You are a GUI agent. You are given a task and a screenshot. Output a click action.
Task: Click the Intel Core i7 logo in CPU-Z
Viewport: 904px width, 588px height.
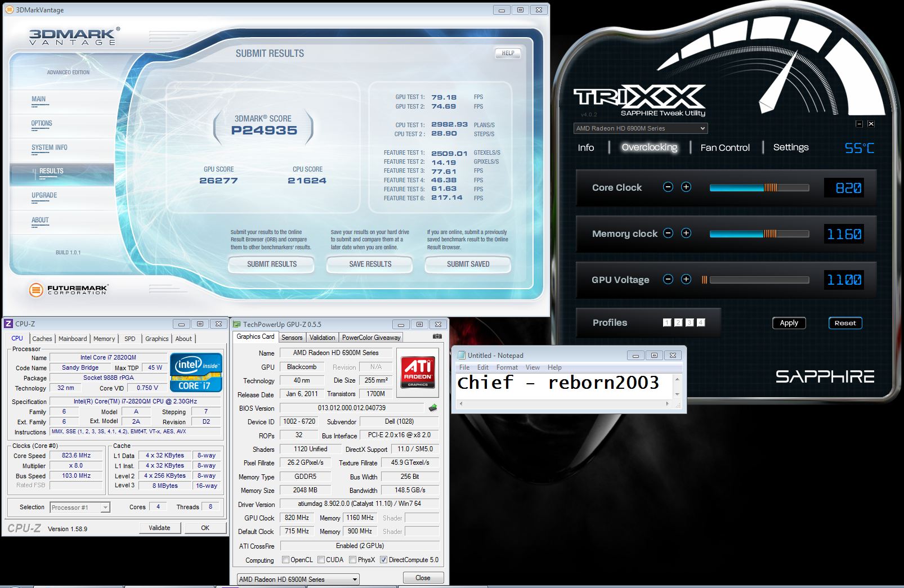tap(196, 372)
